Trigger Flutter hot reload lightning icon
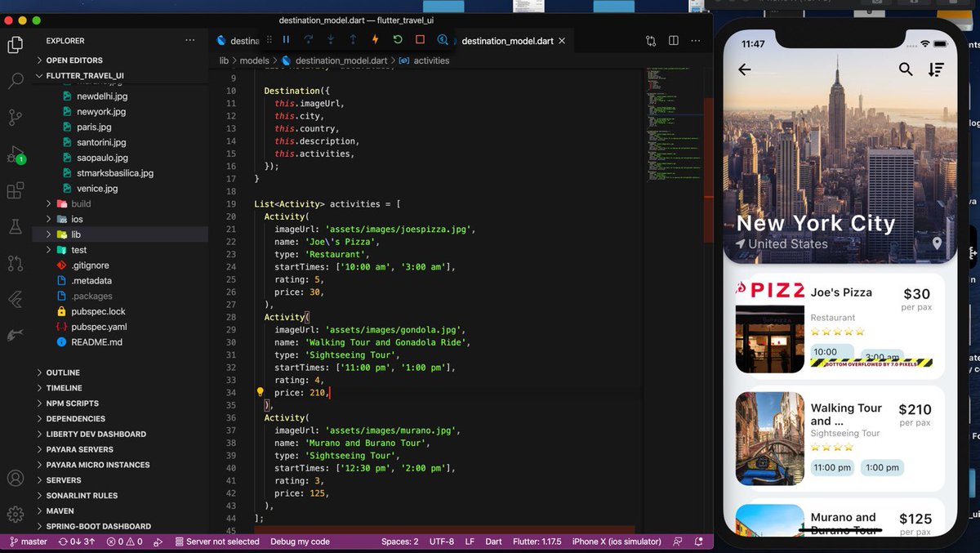 click(375, 39)
